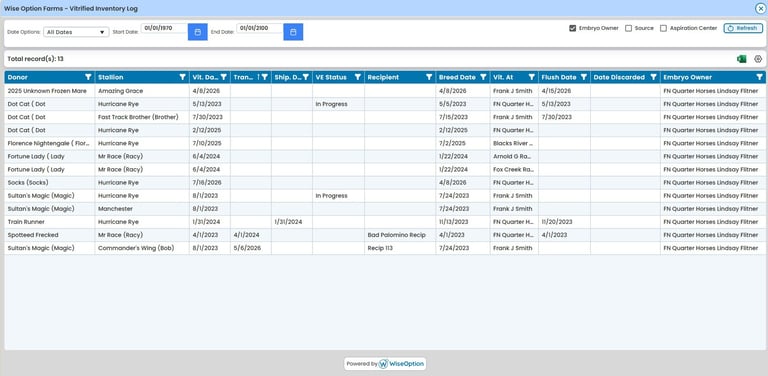Select the 4/15/2026 flush date cell
The height and width of the screenshot is (376, 768).
pos(565,91)
